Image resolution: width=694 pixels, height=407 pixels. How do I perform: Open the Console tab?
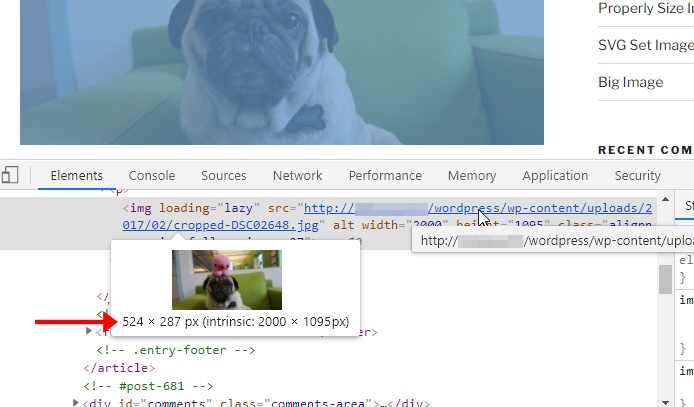[x=152, y=176]
